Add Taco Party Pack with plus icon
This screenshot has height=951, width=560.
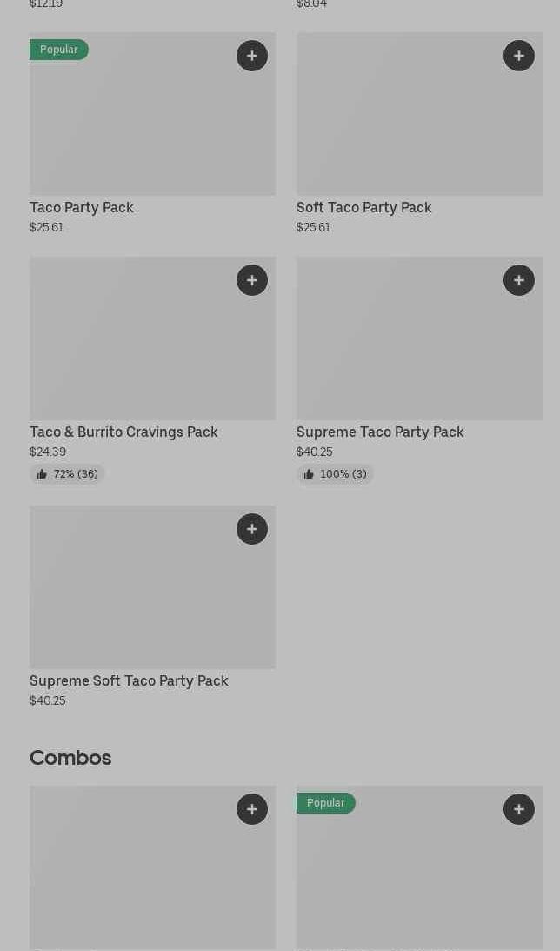[252, 56]
